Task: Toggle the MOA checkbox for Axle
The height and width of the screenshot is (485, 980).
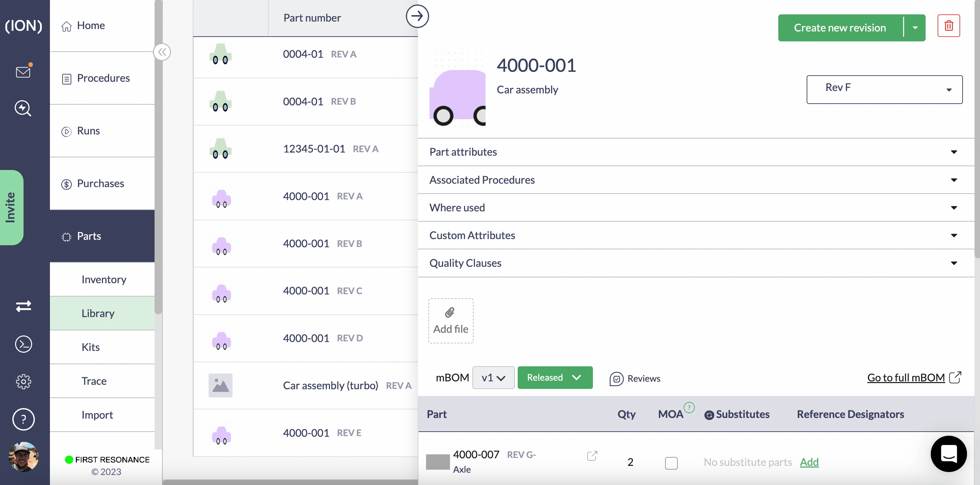Action: 671,463
